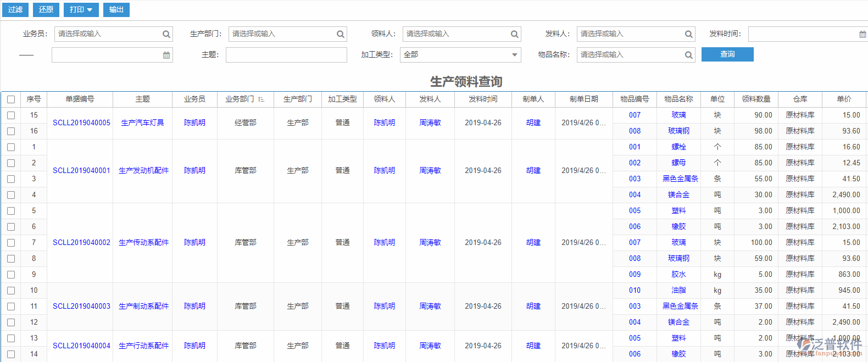Viewport: 868px width, 362px height.
Task: Open document link SCLL2019040005
Action: click(81, 123)
